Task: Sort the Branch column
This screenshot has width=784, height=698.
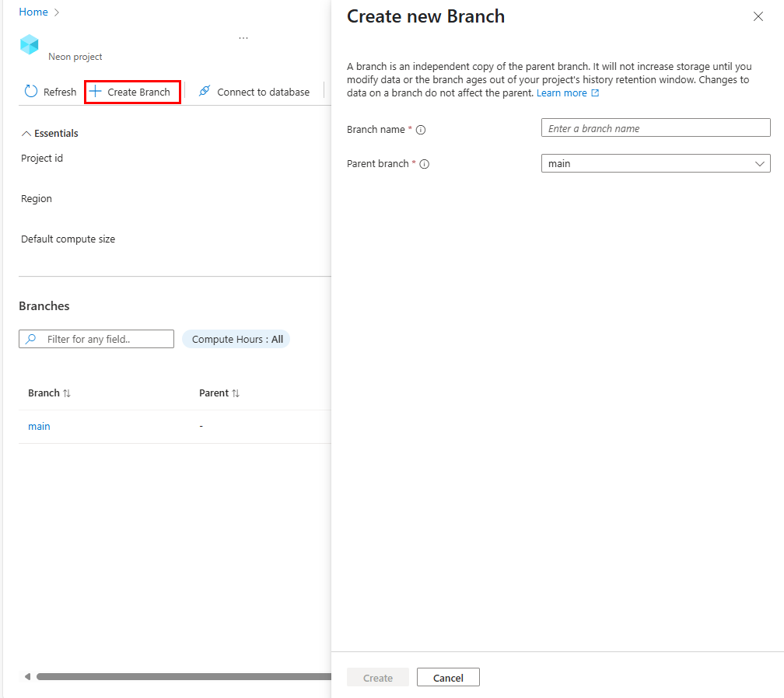Action: click(x=66, y=393)
